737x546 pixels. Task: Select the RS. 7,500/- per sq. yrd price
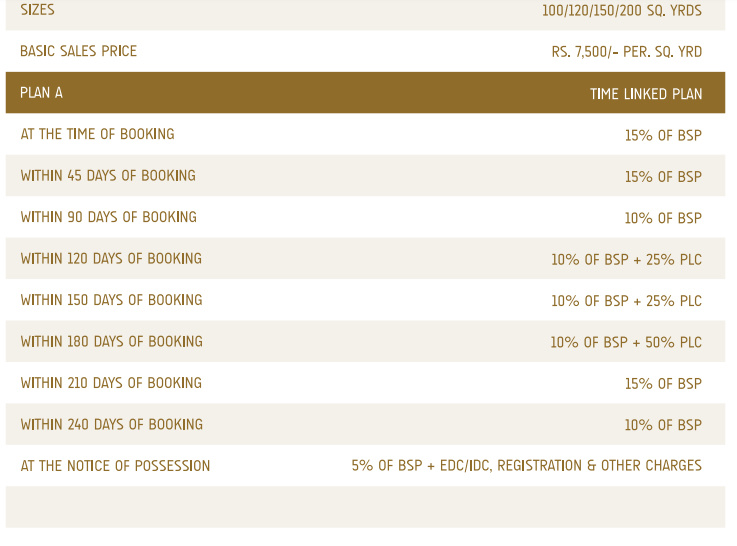(x=626, y=52)
